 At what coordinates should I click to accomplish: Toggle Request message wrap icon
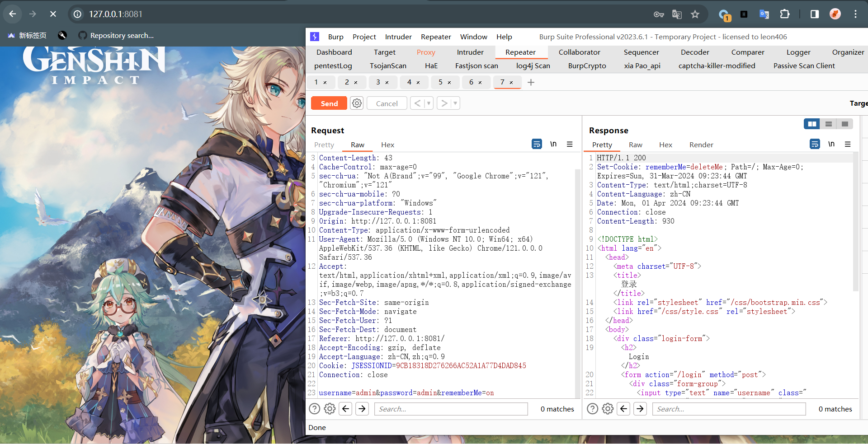pyautogui.click(x=537, y=144)
